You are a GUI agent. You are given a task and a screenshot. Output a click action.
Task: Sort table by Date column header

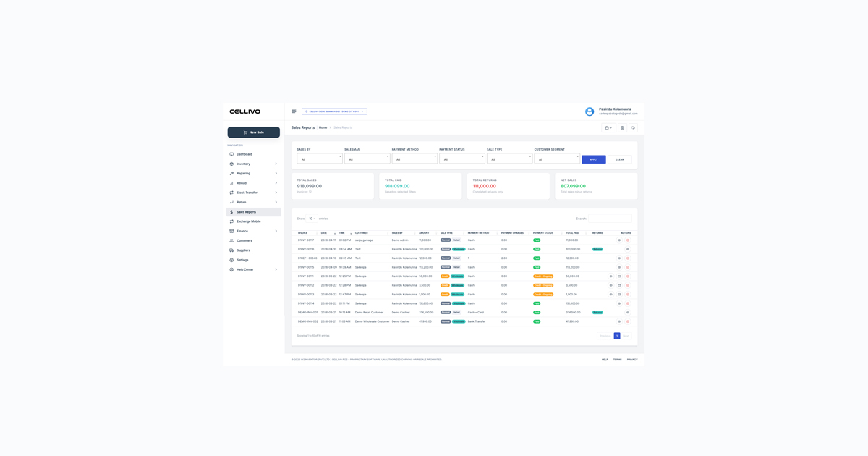[328, 233]
